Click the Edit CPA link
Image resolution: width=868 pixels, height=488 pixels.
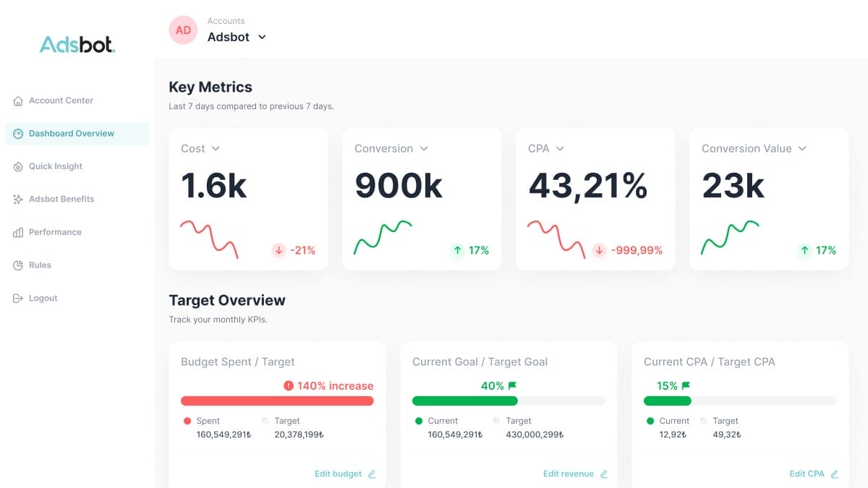tap(807, 474)
